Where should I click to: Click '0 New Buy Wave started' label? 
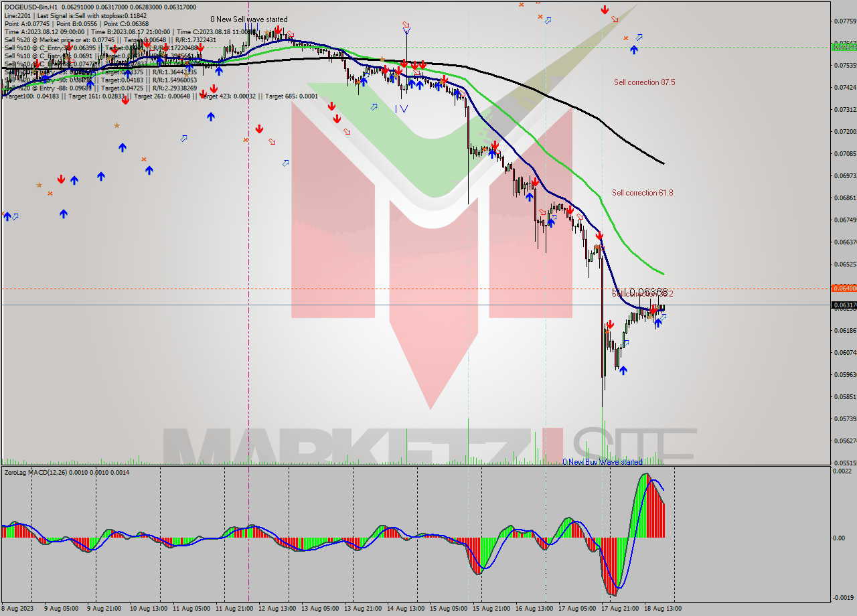pos(602,461)
